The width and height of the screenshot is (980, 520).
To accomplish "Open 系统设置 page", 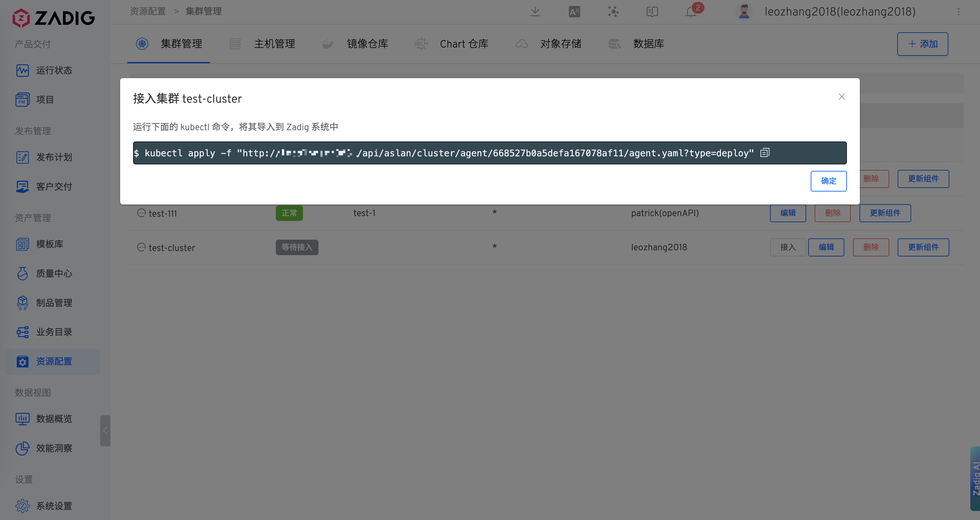I will coord(53,506).
